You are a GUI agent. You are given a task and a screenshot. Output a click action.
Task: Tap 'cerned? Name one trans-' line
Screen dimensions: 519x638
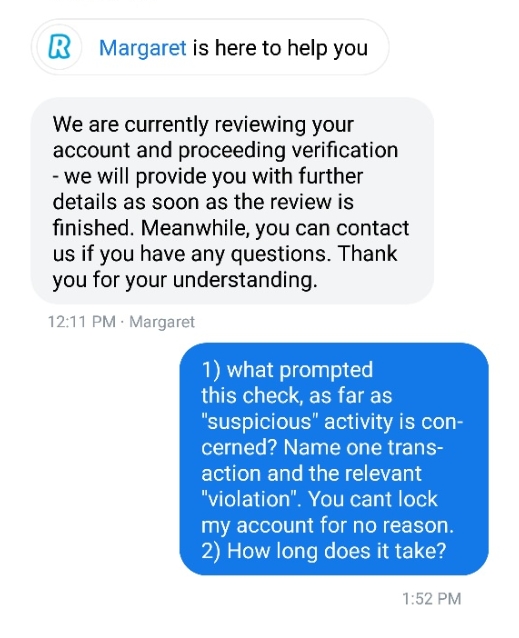[322, 448]
